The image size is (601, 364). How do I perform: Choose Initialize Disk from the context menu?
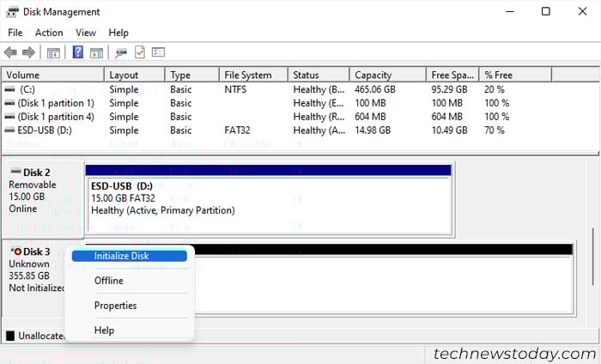[130, 256]
